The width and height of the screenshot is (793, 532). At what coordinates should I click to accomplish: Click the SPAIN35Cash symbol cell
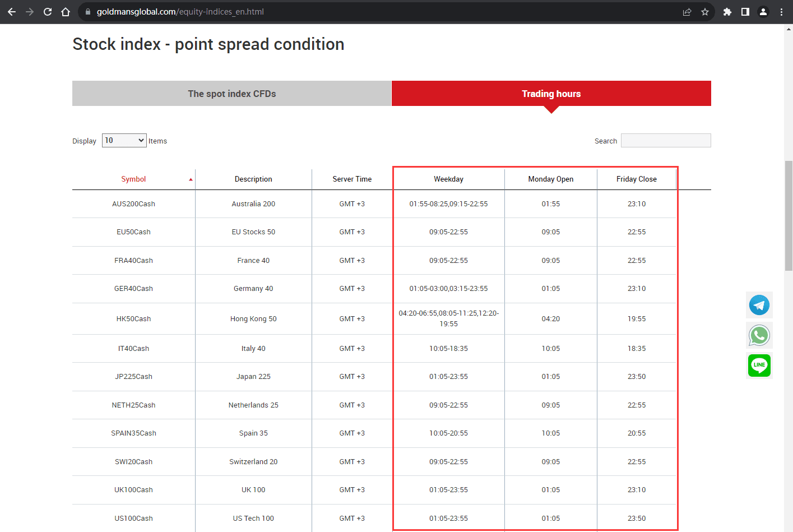pos(133,433)
